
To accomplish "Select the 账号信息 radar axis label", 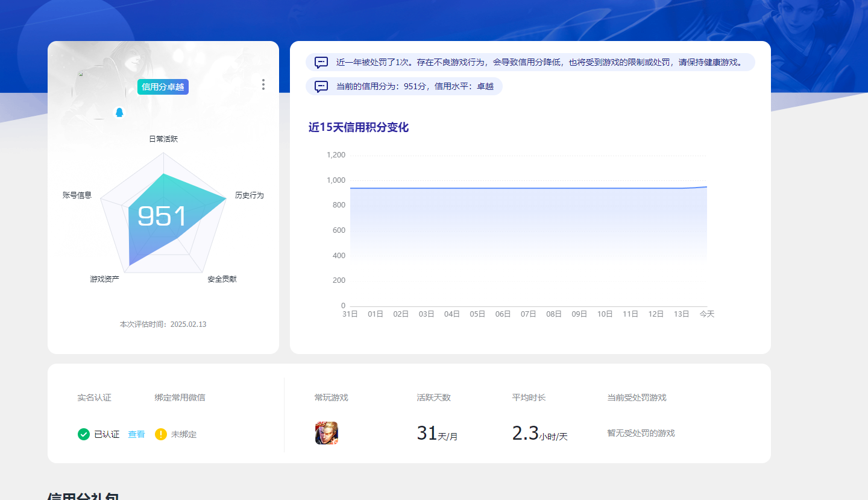I will [x=77, y=195].
